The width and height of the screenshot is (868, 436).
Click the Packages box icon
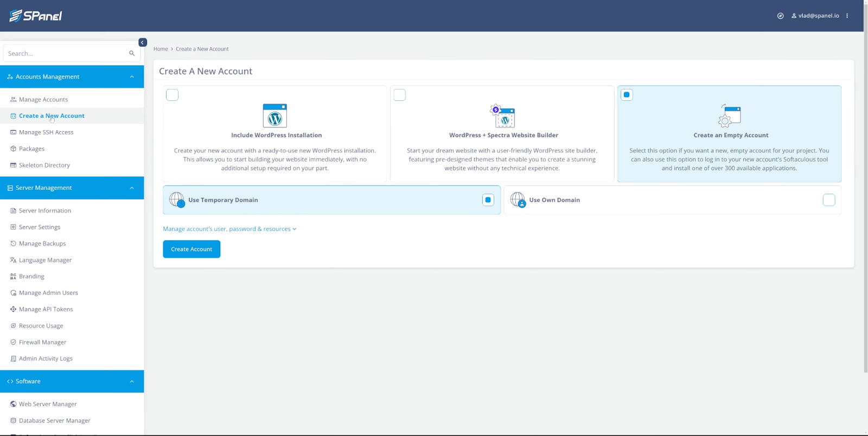coord(13,149)
